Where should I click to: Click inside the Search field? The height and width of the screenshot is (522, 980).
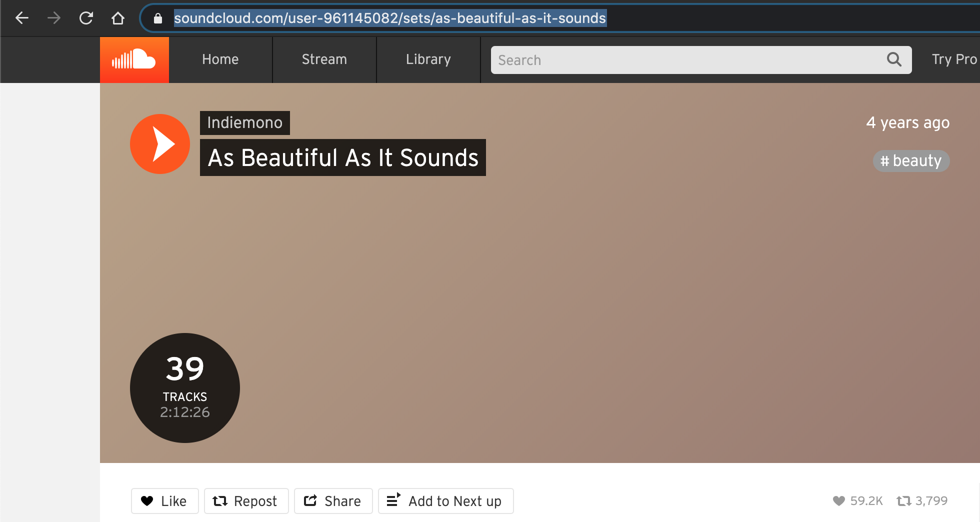[x=650, y=59]
